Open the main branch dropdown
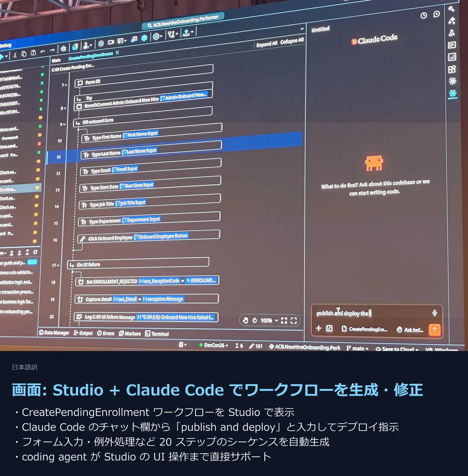The image size is (468, 476). point(358,348)
